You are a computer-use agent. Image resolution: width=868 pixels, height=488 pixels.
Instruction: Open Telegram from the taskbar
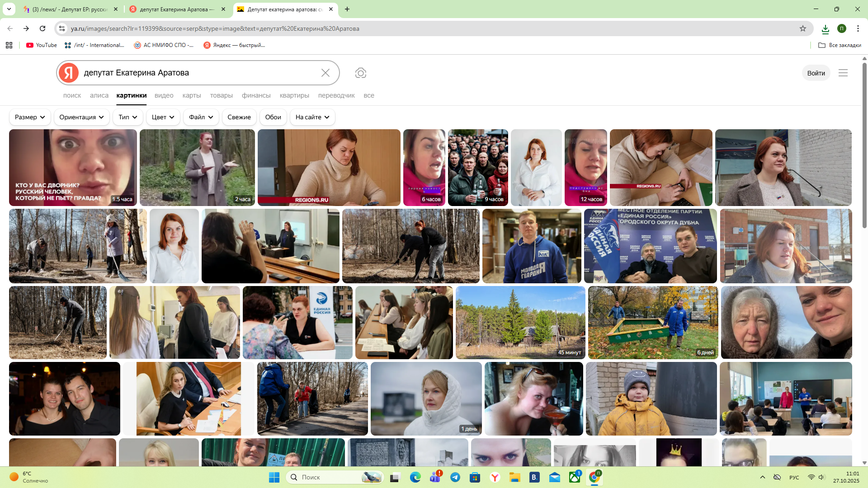[455, 477]
